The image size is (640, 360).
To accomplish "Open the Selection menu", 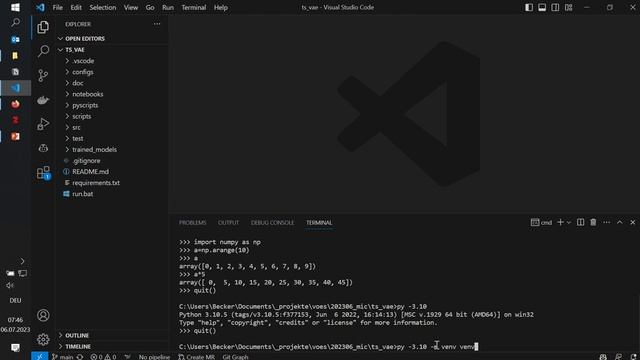I will pos(102,7).
